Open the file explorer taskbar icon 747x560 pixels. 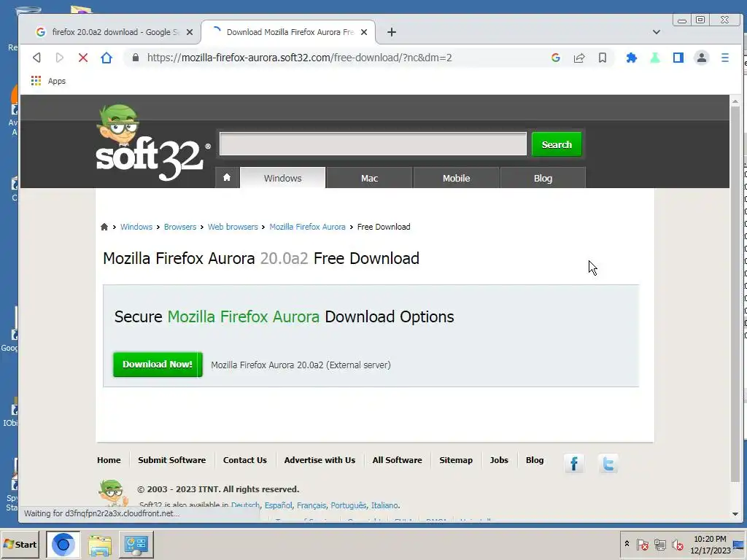100,545
